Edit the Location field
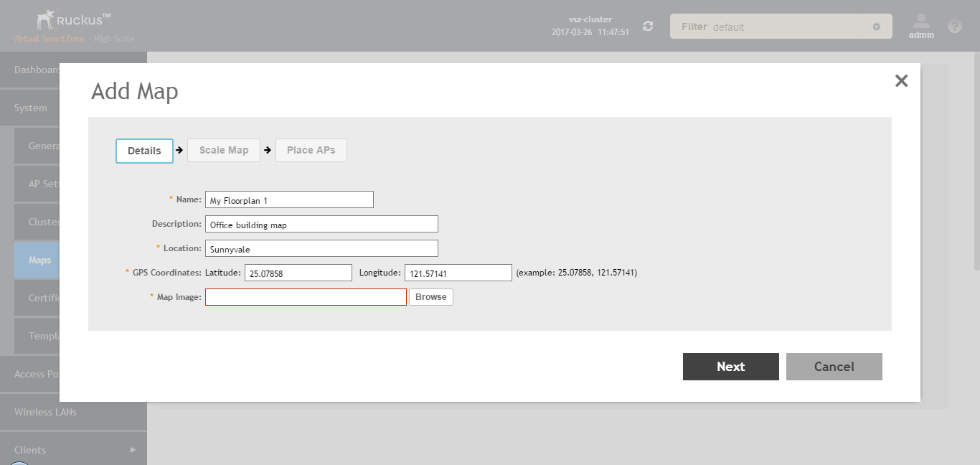This screenshot has width=980, height=465. tap(321, 249)
